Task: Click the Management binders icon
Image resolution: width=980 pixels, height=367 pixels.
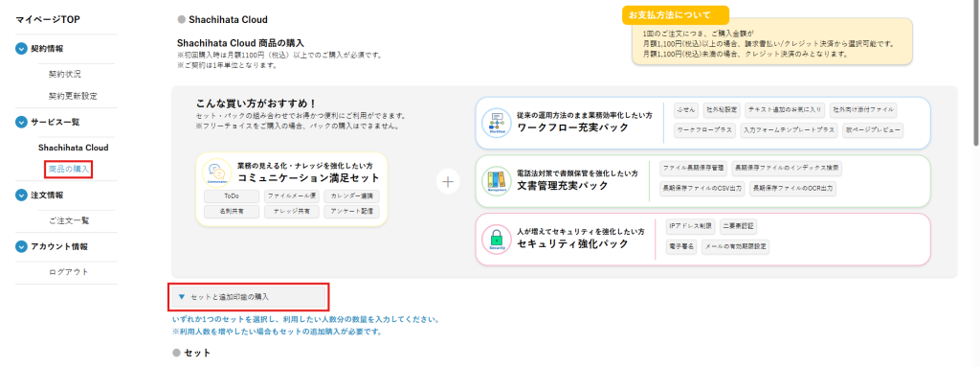Action: coord(497,181)
